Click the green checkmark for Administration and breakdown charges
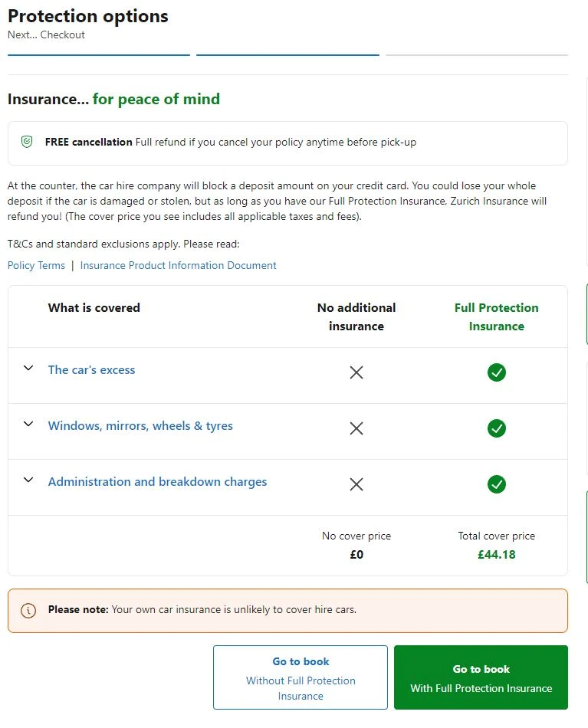 tap(497, 484)
